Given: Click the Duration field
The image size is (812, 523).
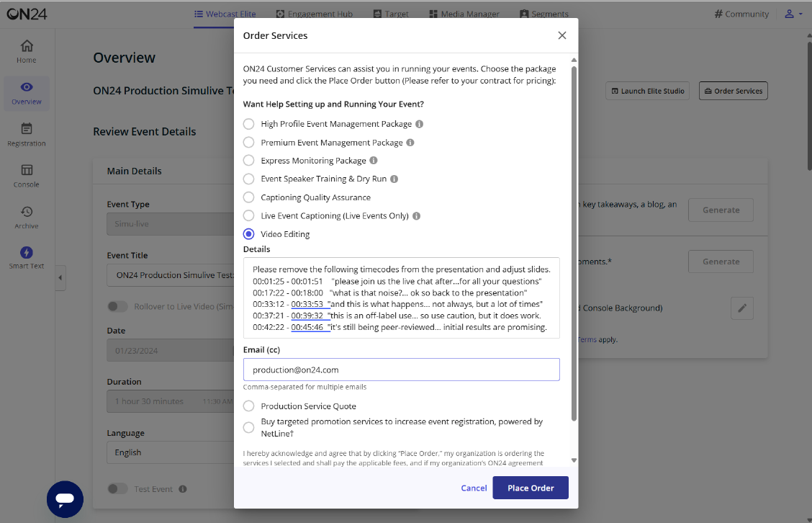Looking at the screenshot, I should [x=171, y=401].
